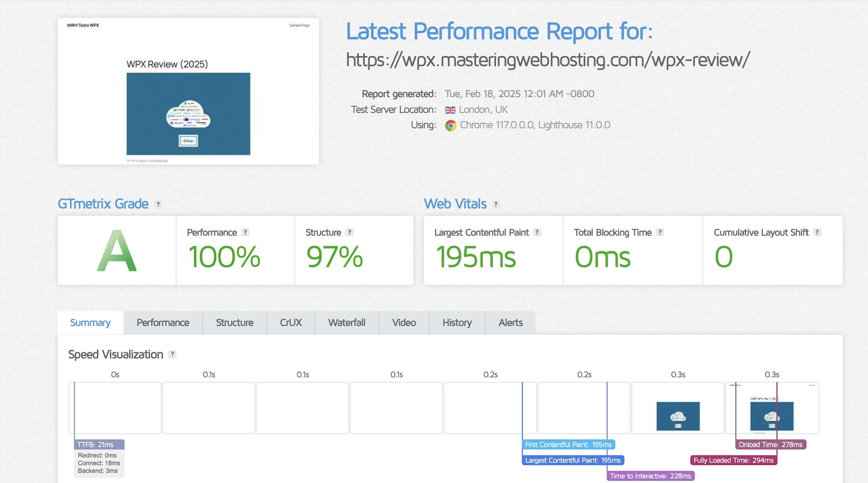Screen dimensions: 868x483
Task: Switch to the Performance tab
Action: [163, 322]
